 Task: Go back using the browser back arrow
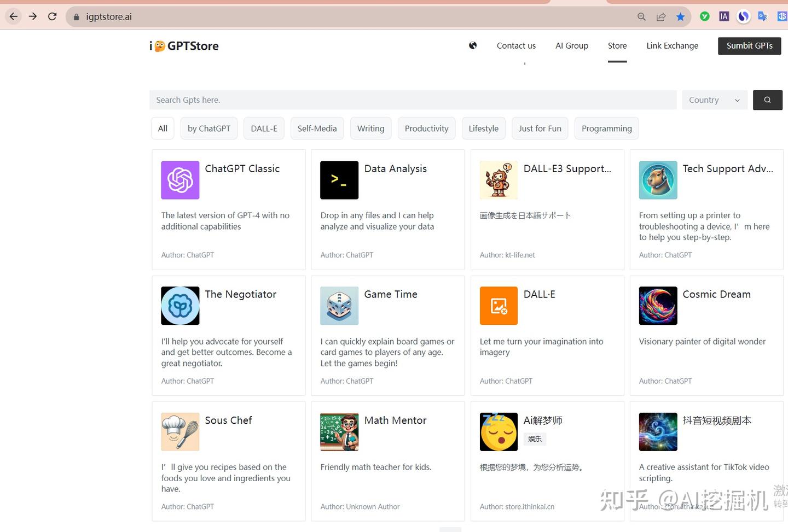(x=14, y=16)
